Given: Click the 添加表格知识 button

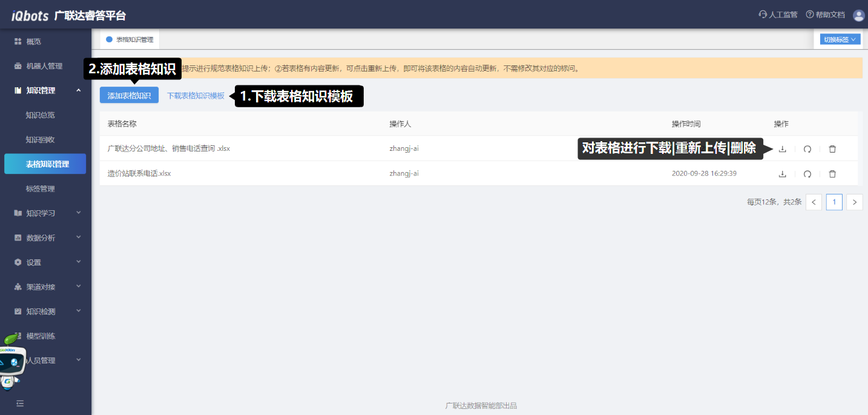Looking at the screenshot, I should click(x=129, y=95).
